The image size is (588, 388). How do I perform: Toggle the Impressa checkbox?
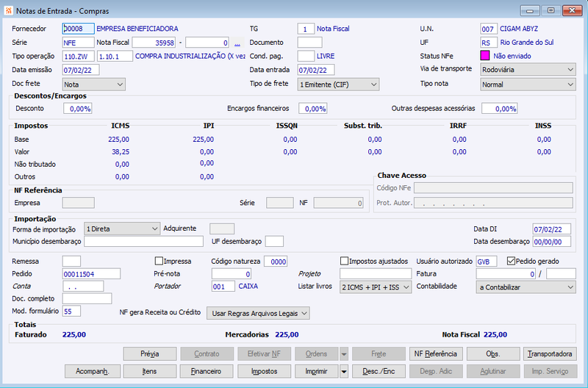click(159, 261)
